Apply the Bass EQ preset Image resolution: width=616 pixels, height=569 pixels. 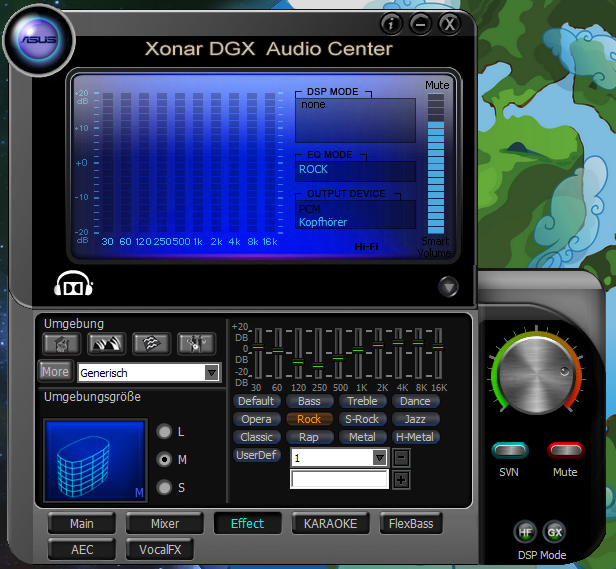click(x=309, y=401)
